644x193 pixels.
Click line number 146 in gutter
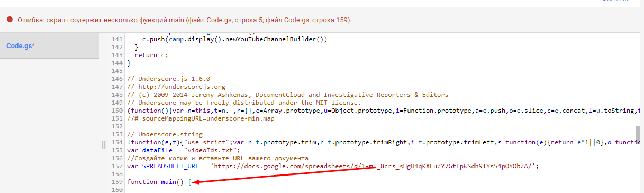click(117, 79)
